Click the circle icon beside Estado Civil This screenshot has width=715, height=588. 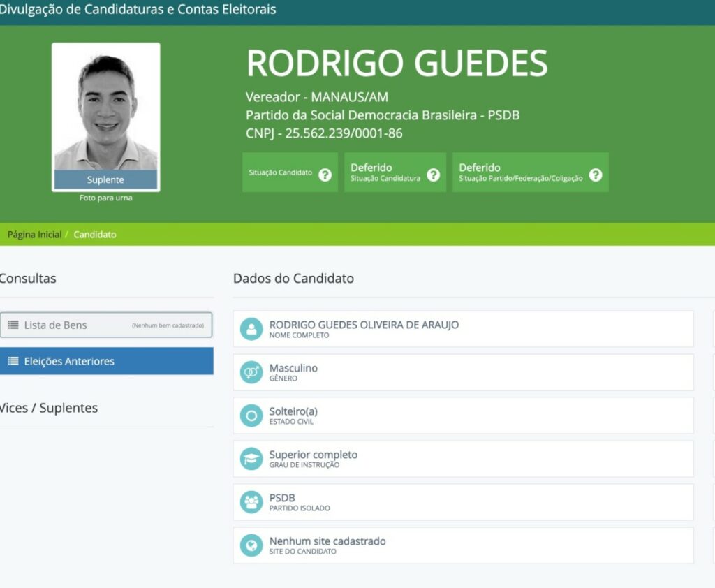(x=251, y=416)
